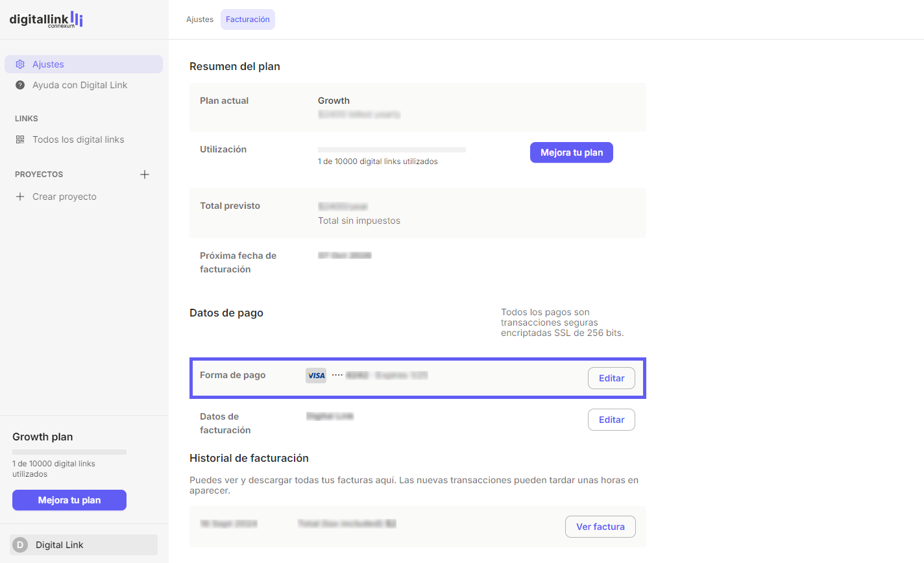Image resolution: width=924 pixels, height=563 pixels.
Task: Click the Growth plan title in the sidebar
Action: click(x=43, y=437)
